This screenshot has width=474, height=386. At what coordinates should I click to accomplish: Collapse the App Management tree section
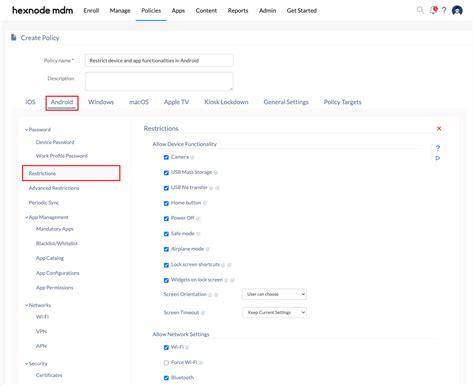(x=26, y=217)
